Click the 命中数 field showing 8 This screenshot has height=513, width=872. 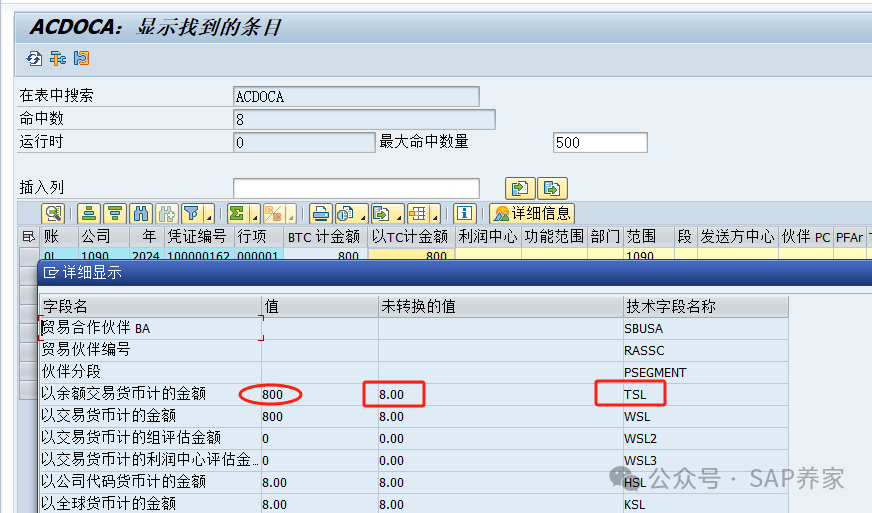click(364, 120)
